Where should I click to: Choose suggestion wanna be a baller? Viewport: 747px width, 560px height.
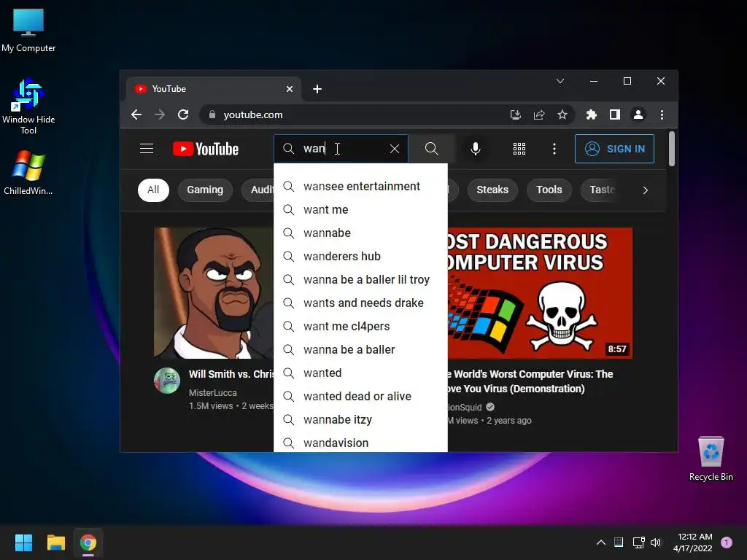[360, 349]
